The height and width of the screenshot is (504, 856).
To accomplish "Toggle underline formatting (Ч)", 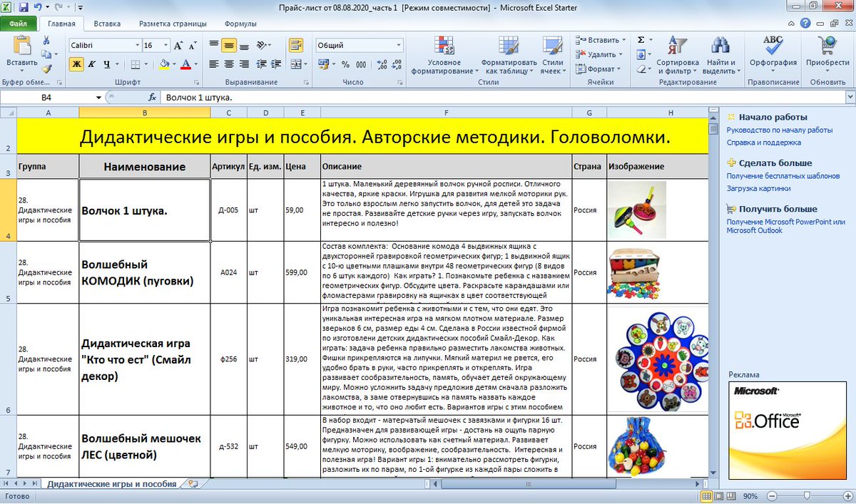I will coord(107,64).
